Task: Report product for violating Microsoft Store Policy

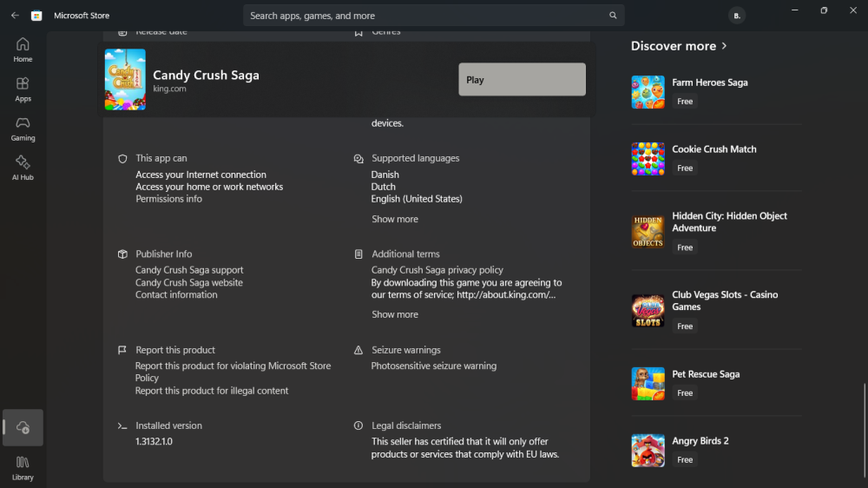Action: 233,372
